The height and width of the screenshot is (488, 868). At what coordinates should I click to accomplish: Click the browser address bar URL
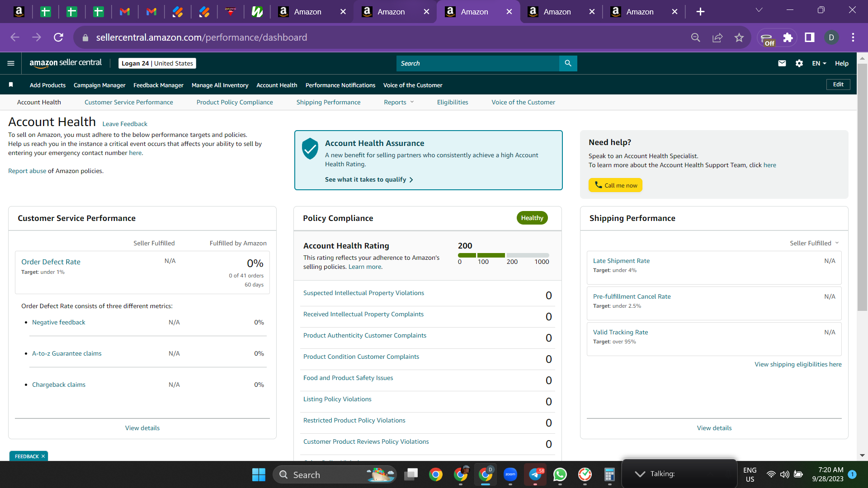pyautogui.click(x=202, y=38)
